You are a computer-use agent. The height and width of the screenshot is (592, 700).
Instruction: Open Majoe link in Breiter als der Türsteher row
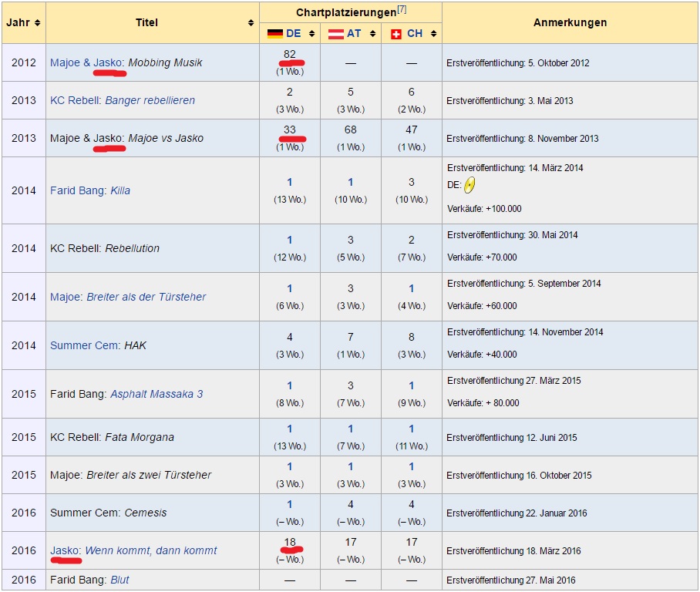[x=66, y=297]
